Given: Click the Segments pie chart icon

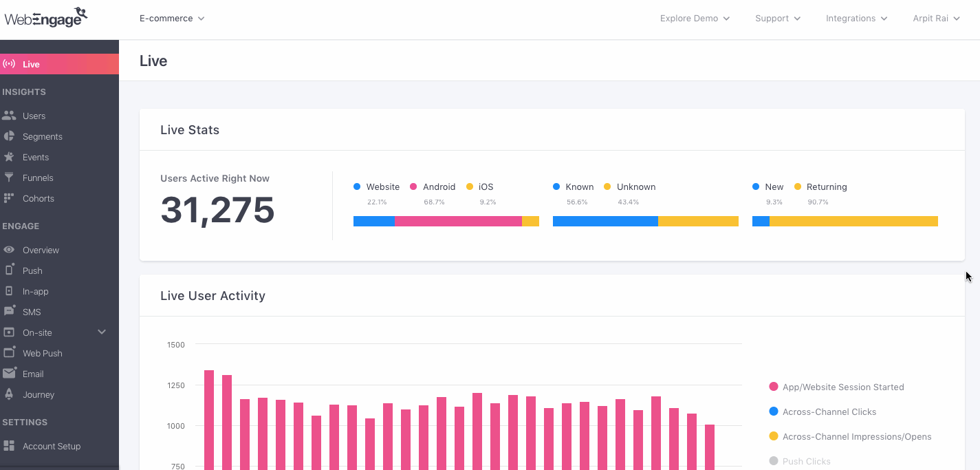Looking at the screenshot, I should click(x=9, y=136).
